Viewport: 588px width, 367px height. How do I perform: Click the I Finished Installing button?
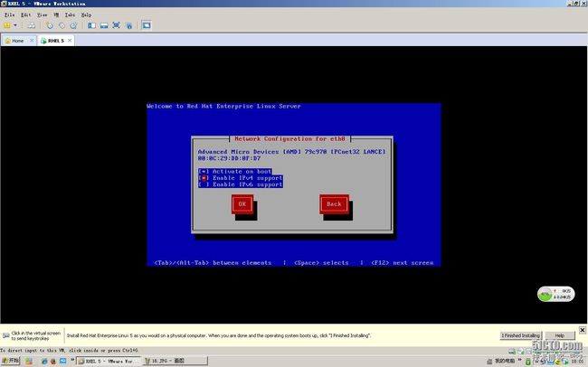(x=521, y=335)
